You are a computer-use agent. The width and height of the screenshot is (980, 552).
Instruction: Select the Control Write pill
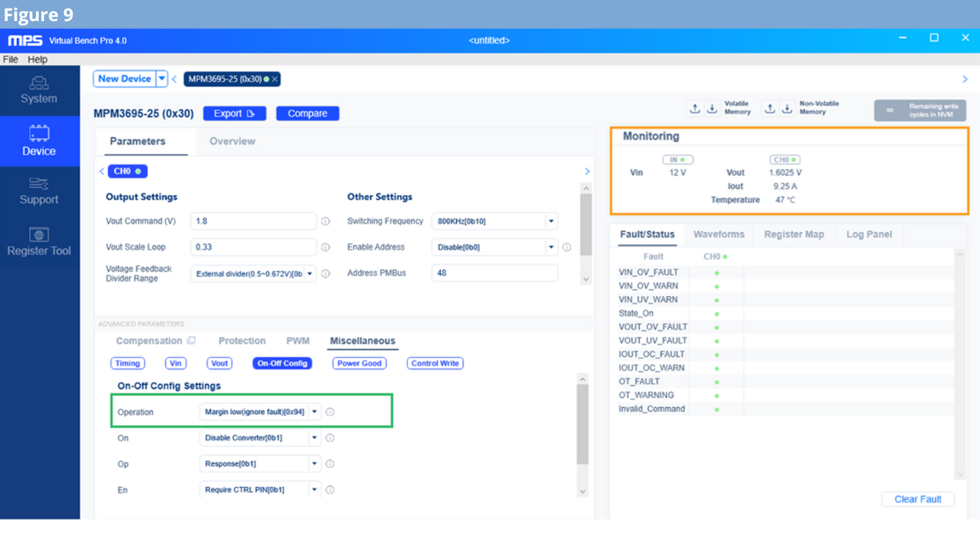tap(435, 363)
